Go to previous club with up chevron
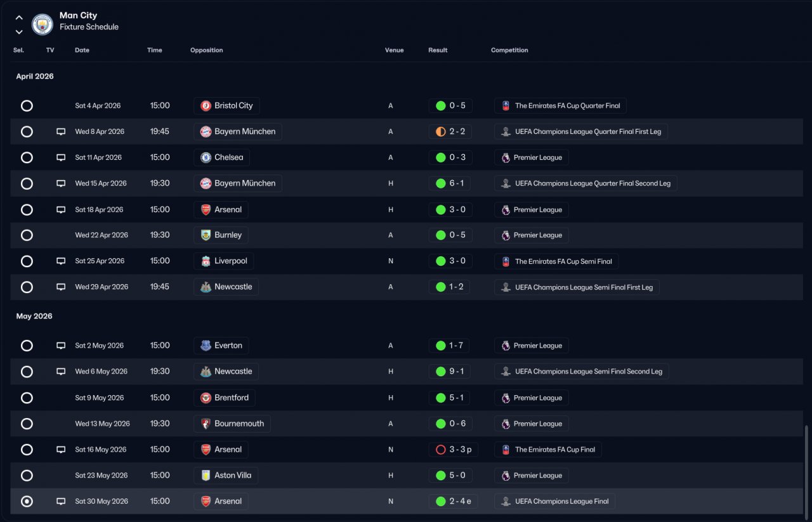Image resolution: width=812 pixels, height=522 pixels. (19, 18)
